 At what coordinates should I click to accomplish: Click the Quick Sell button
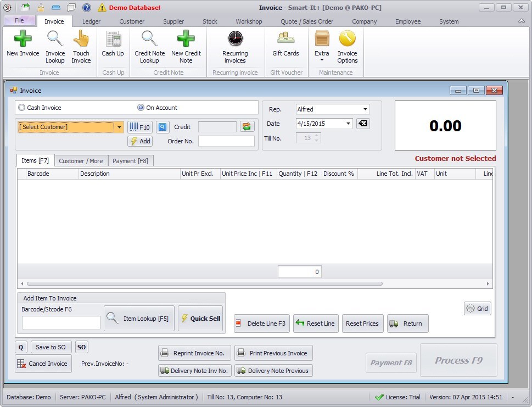tap(200, 318)
